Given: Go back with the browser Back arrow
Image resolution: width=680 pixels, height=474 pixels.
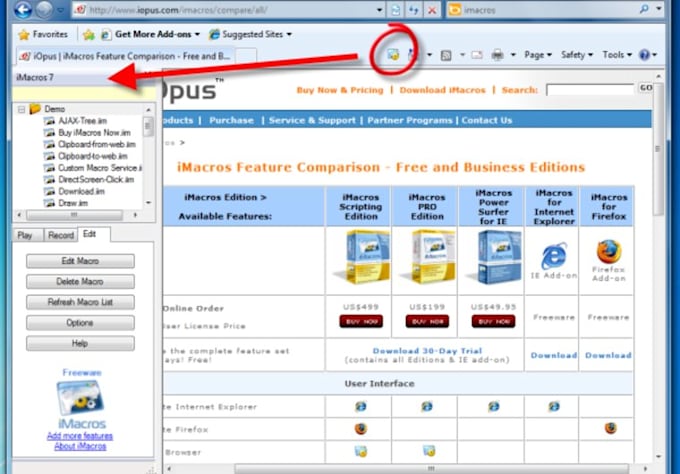Looking at the screenshot, I should (23, 9).
